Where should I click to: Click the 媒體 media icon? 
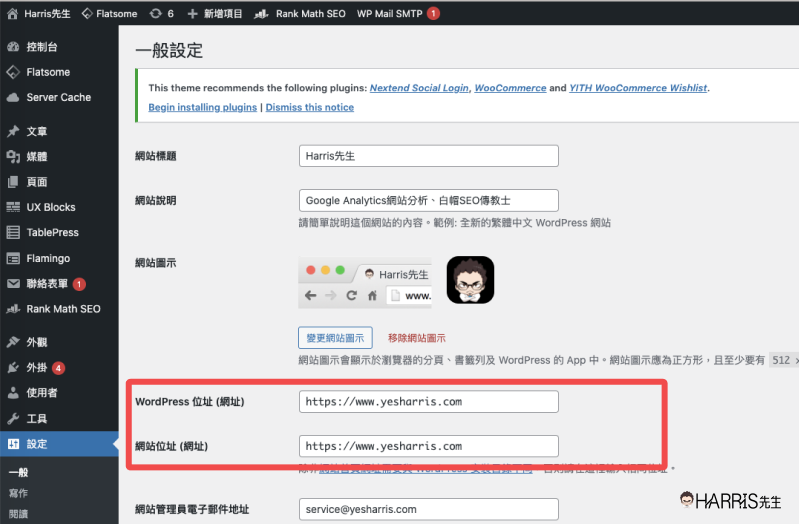coord(13,156)
